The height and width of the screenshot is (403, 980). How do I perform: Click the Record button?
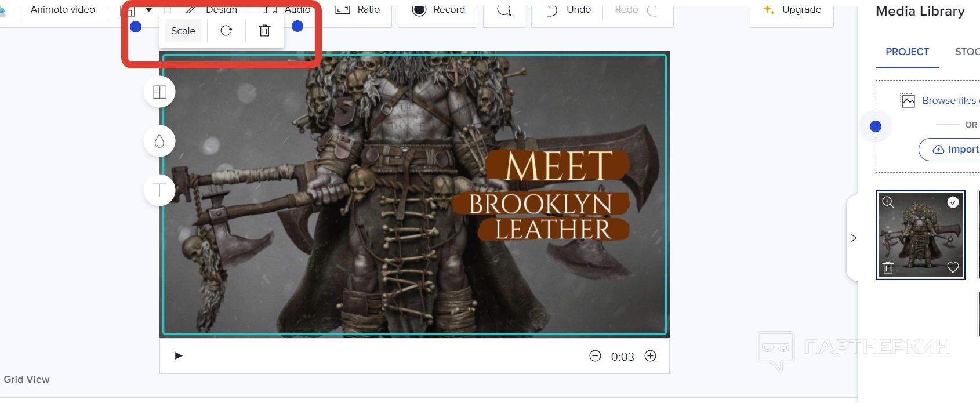click(x=438, y=10)
